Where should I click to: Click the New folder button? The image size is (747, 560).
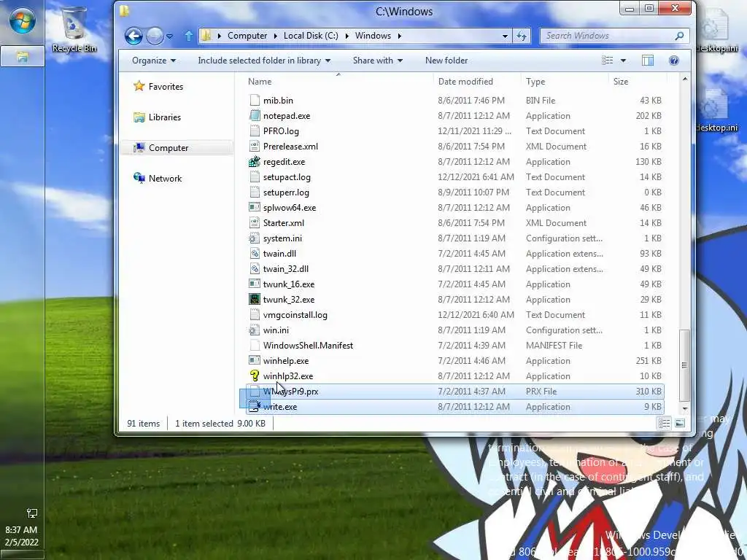(x=446, y=61)
